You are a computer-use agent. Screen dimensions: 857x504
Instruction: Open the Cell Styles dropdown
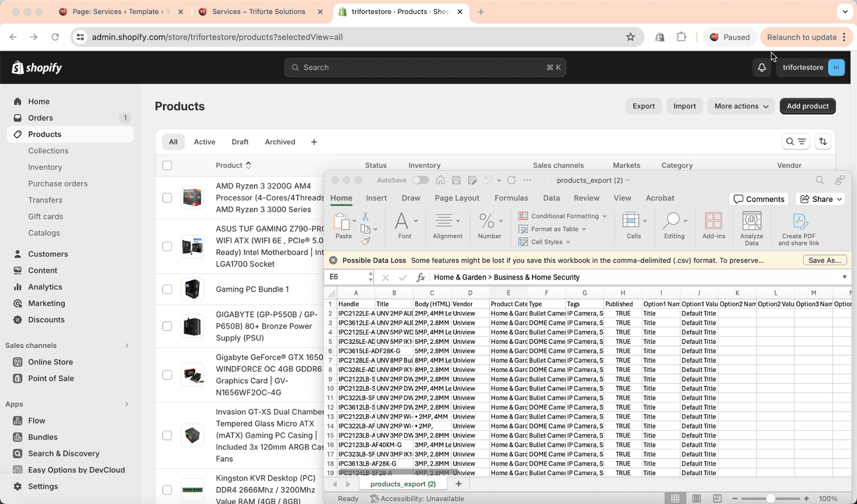544,242
